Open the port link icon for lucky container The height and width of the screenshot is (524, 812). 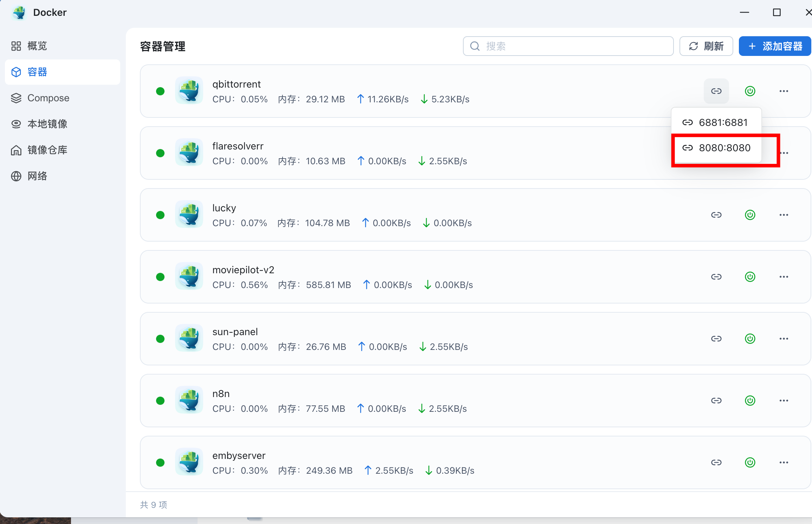(716, 215)
